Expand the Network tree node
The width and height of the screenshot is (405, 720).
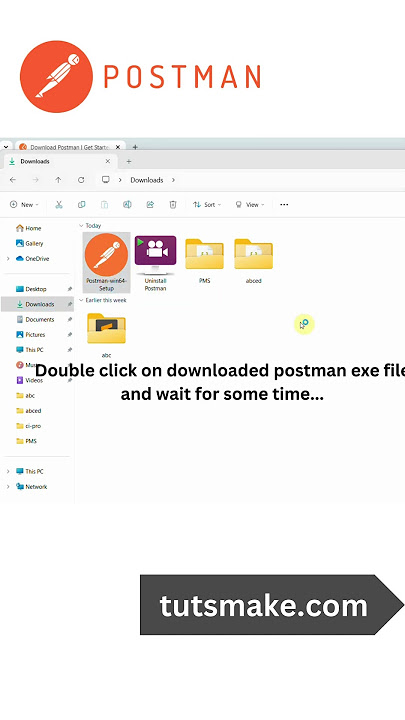click(x=8, y=487)
